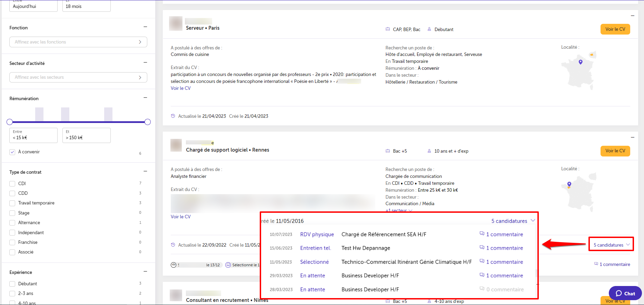Open the Consultant en recrutement candidate avatar

(176, 295)
